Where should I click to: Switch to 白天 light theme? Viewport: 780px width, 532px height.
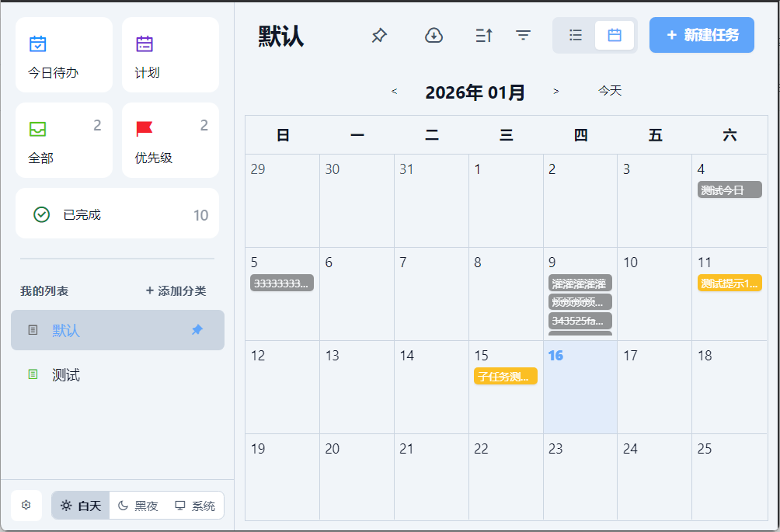[81, 506]
